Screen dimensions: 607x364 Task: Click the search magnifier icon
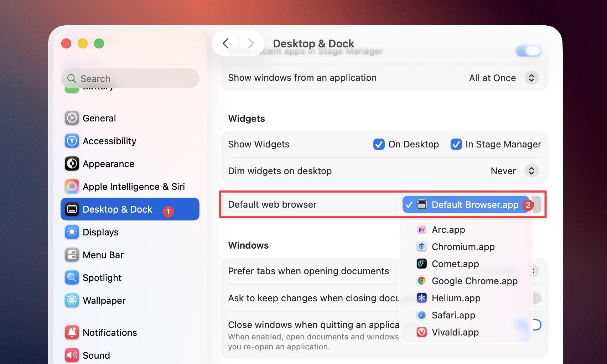(x=72, y=78)
